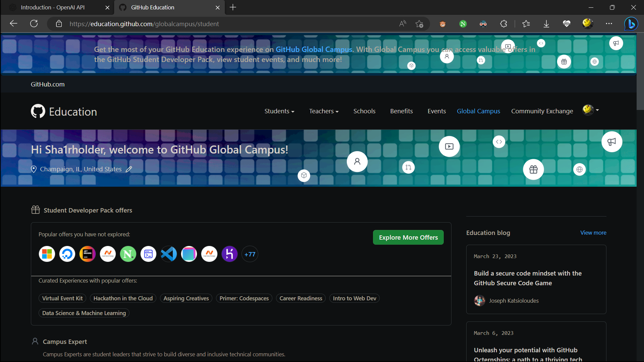Open the profile avatar dropdown
This screenshot has height=362, width=644.
(x=591, y=110)
